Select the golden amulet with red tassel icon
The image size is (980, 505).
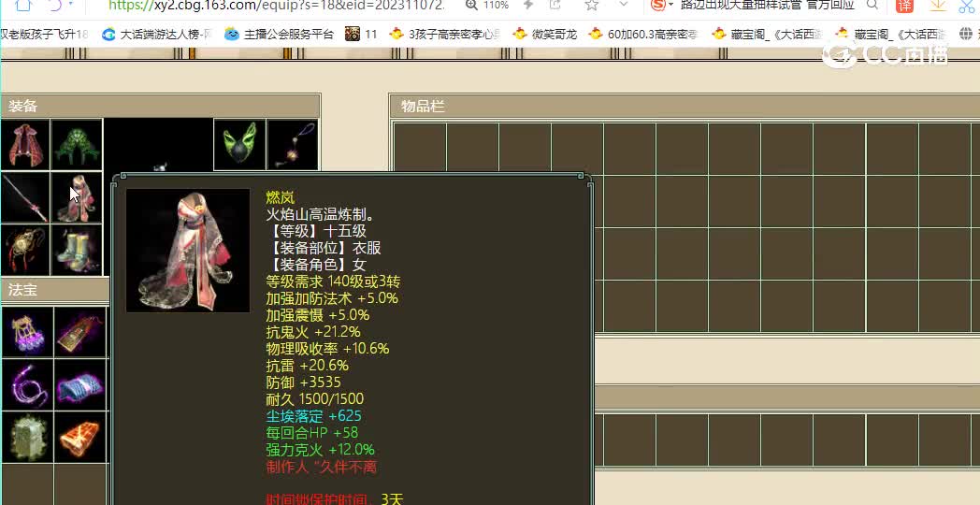25,250
